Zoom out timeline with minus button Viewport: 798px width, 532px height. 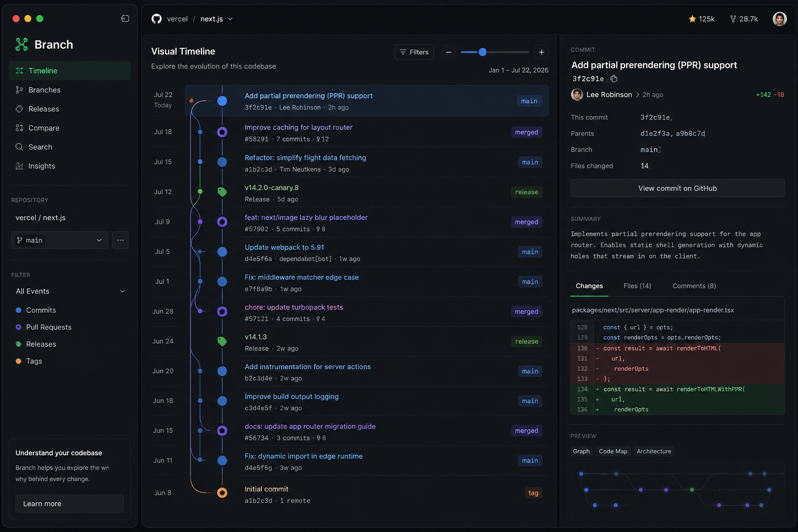[449, 52]
